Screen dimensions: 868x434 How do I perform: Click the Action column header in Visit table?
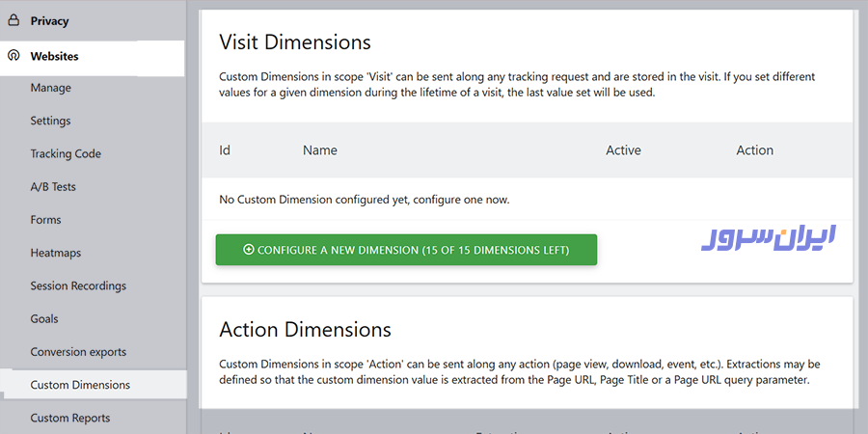[754, 150]
